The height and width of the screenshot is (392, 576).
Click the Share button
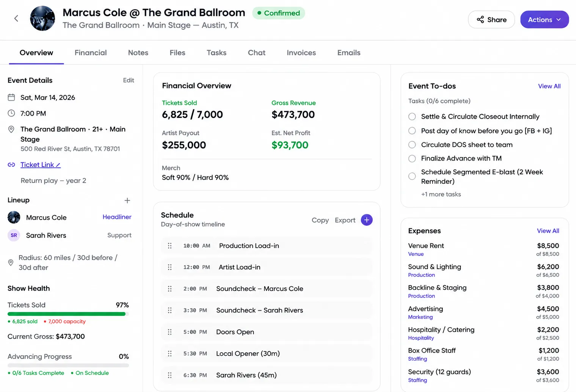(x=491, y=19)
